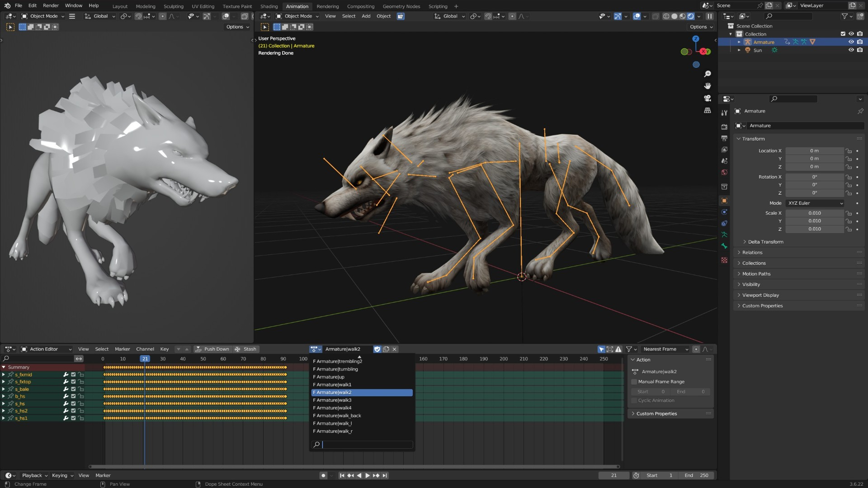
Task: Disable Armature in renders camera icon
Action: point(860,42)
